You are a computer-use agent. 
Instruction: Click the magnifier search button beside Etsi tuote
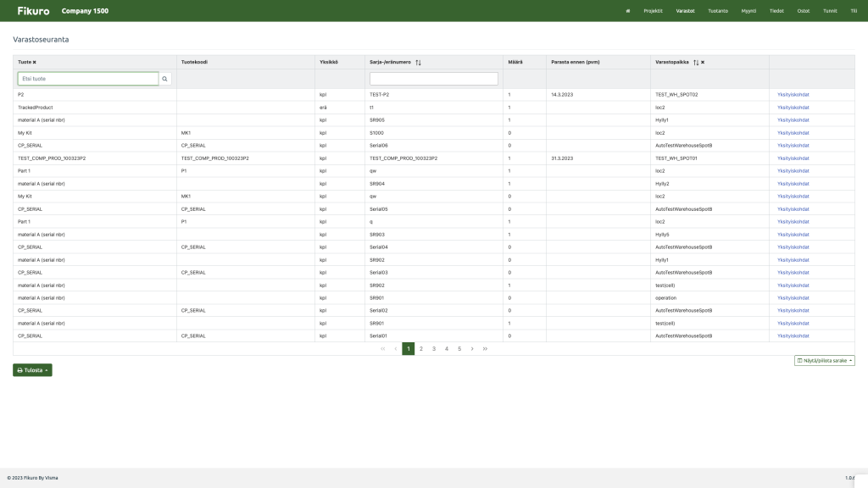point(164,79)
